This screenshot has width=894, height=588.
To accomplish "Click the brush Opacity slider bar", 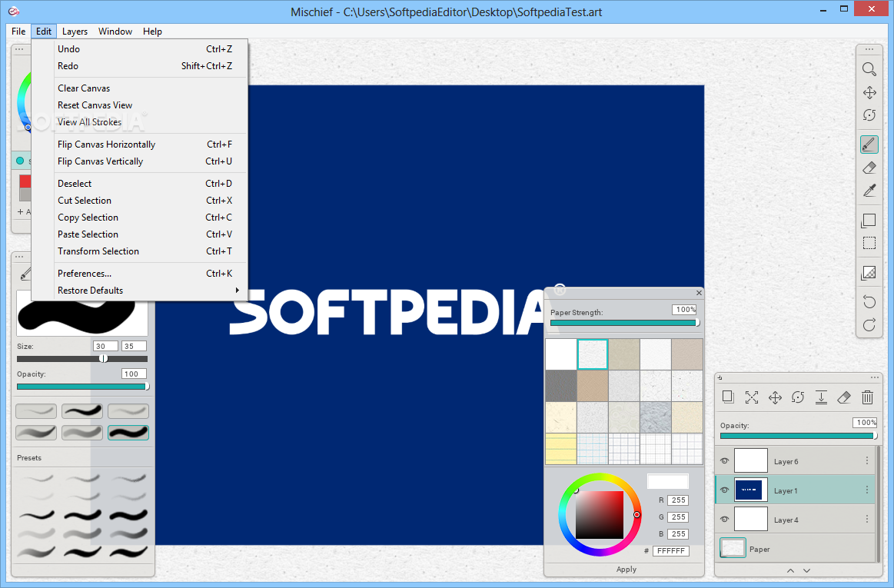I will (83, 387).
